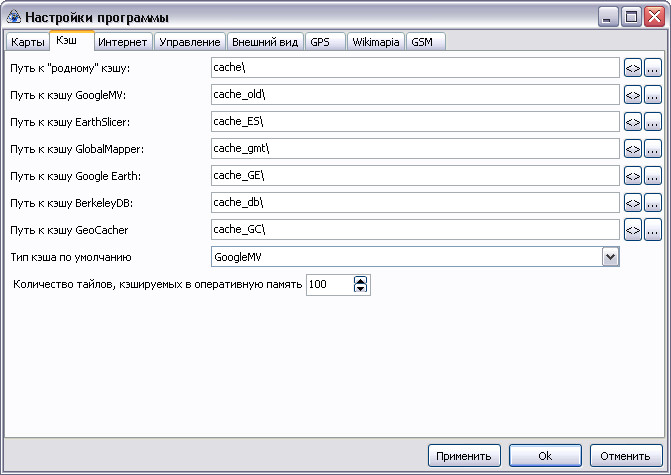Click browse (...) button for native cache path
Image resolution: width=671 pixels, height=475 pixels.
(x=652, y=68)
